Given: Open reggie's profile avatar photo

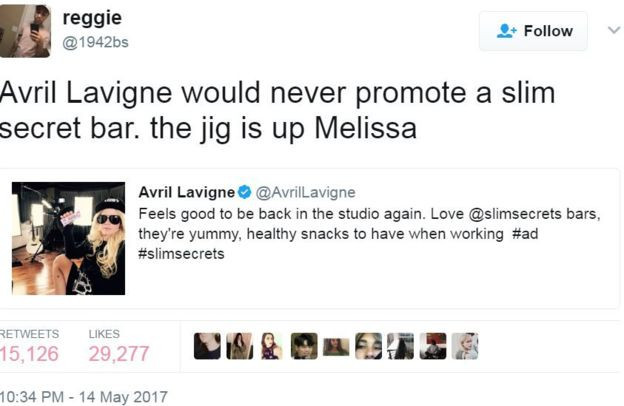Looking at the screenshot, I should point(25,31).
